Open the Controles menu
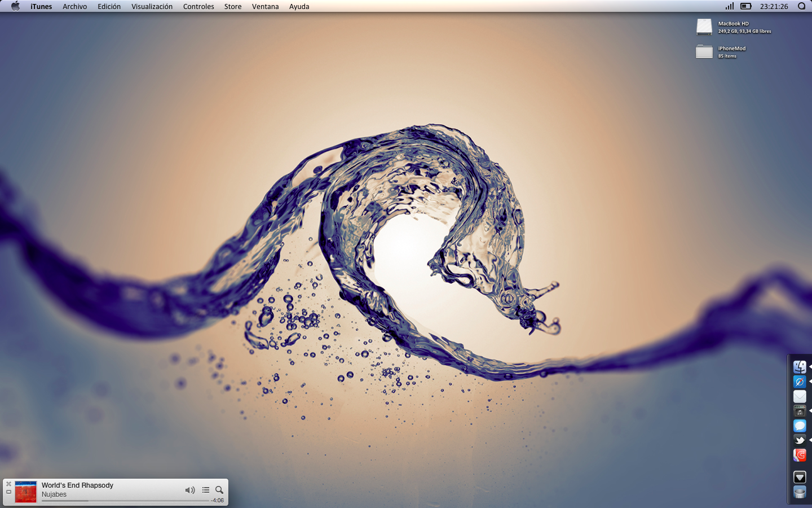This screenshot has width=812, height=508. pos(198,6)
